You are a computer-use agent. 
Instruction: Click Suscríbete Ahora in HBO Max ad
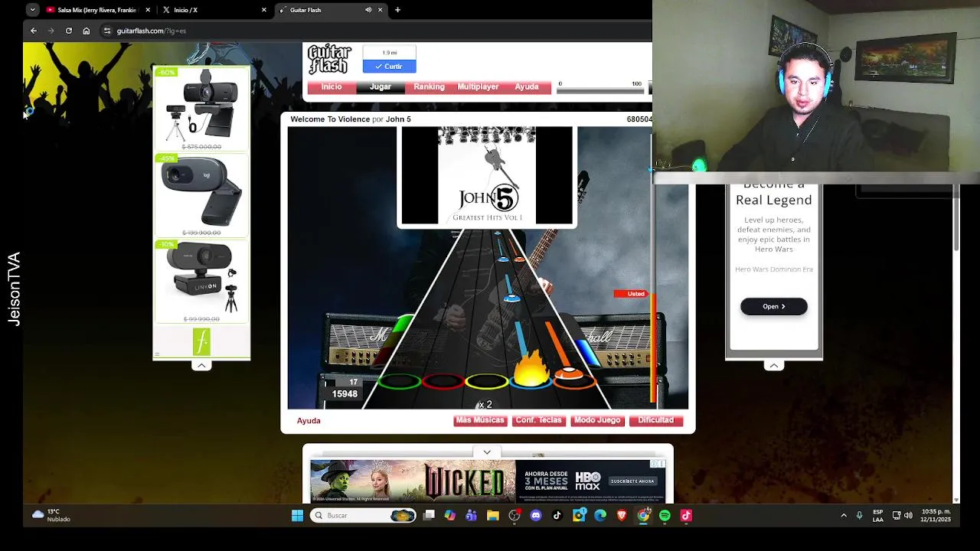click(632, 481)
